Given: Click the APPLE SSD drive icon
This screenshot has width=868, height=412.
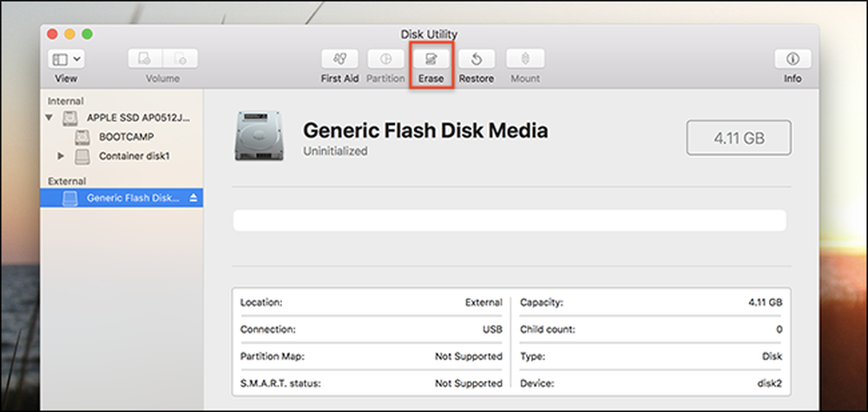Looking at the screenshot, I should (70, 118).
